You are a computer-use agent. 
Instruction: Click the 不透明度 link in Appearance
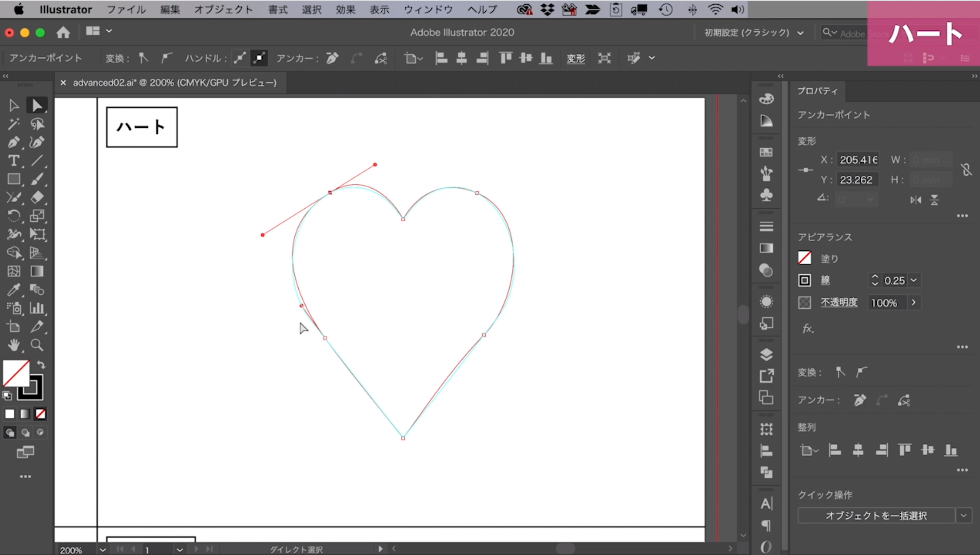[x=838, y=303]
